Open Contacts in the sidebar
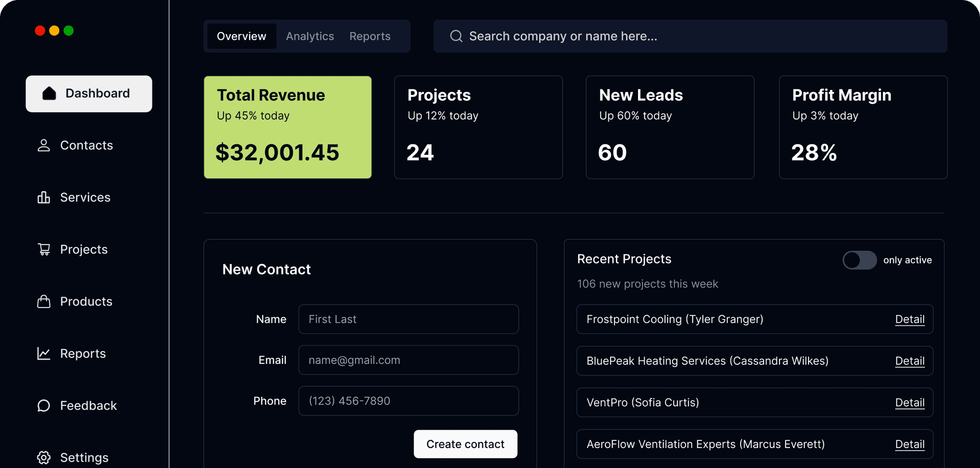 point(75,146)
